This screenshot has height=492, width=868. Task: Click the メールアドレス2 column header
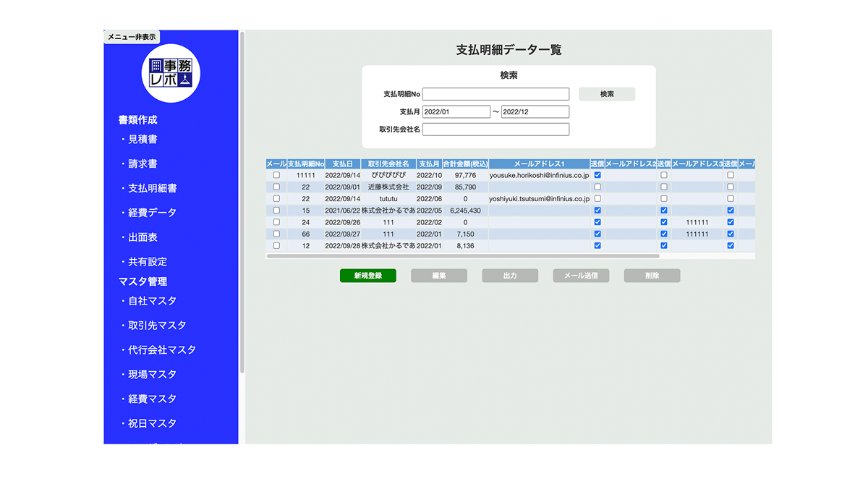point(631,164)
